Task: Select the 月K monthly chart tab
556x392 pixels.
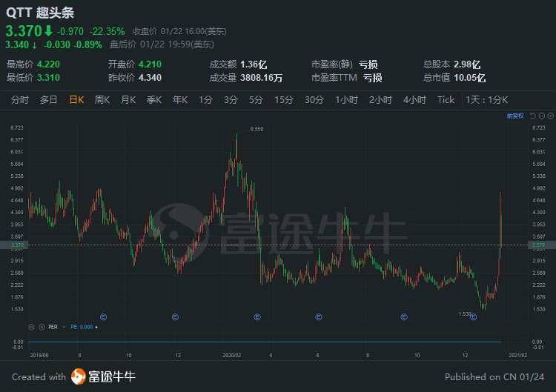Action: click(128, 100)
